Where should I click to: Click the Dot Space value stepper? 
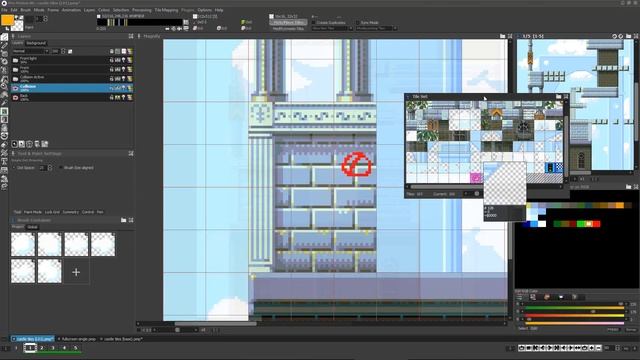point(50,168)
